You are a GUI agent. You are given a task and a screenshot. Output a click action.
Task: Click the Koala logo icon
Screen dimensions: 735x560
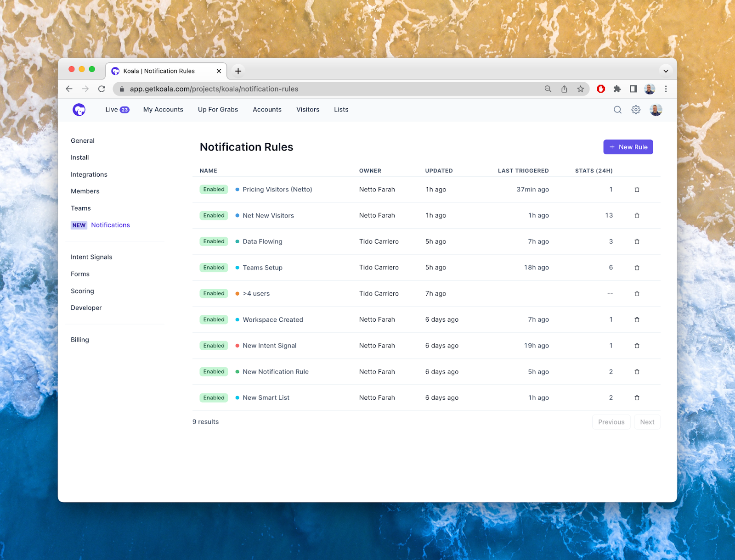tap(79, 110)
